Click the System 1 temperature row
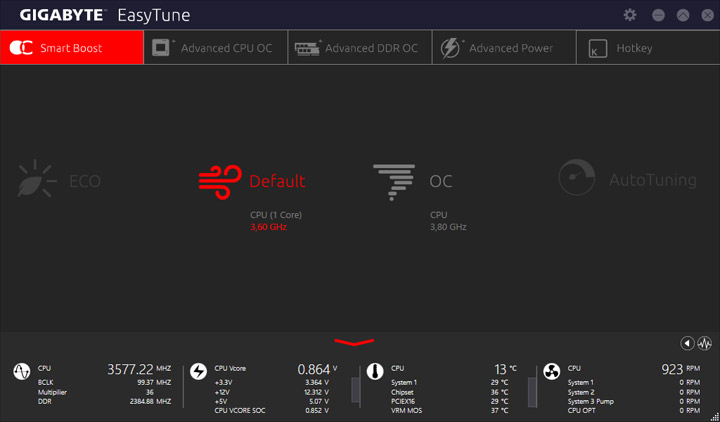The image size is (720, 422). [x=450, y=383]
